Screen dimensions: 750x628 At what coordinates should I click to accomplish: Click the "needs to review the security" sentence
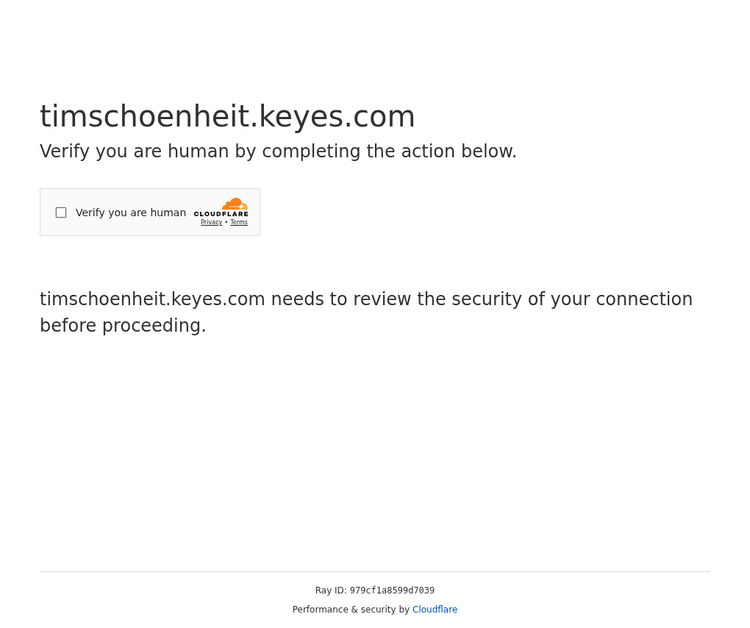point(400,300)
